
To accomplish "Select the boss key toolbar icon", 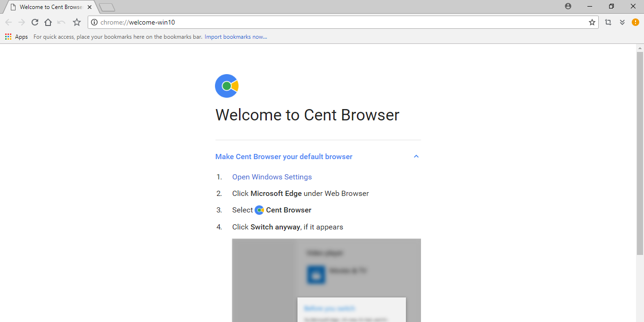I will 608,22.
